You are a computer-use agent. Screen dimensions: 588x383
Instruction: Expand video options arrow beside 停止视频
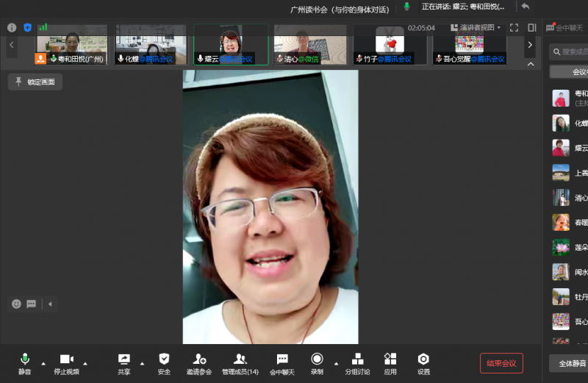coord(85,363)
